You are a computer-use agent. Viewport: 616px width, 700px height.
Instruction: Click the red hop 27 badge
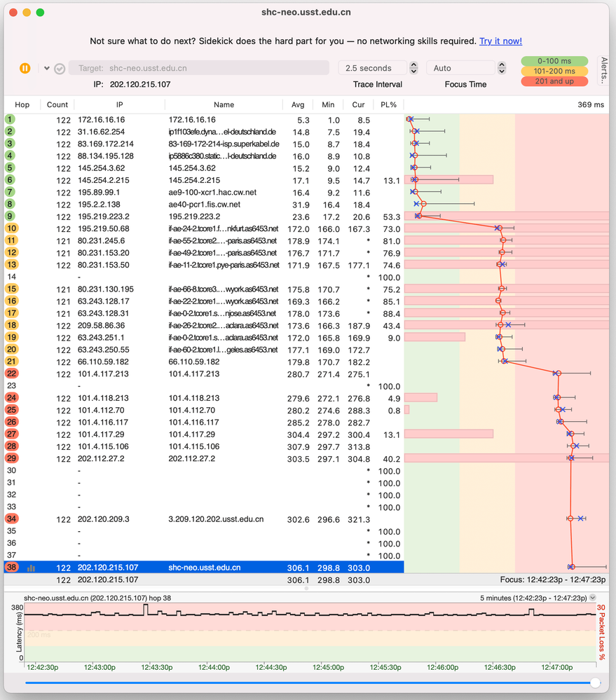11,434
